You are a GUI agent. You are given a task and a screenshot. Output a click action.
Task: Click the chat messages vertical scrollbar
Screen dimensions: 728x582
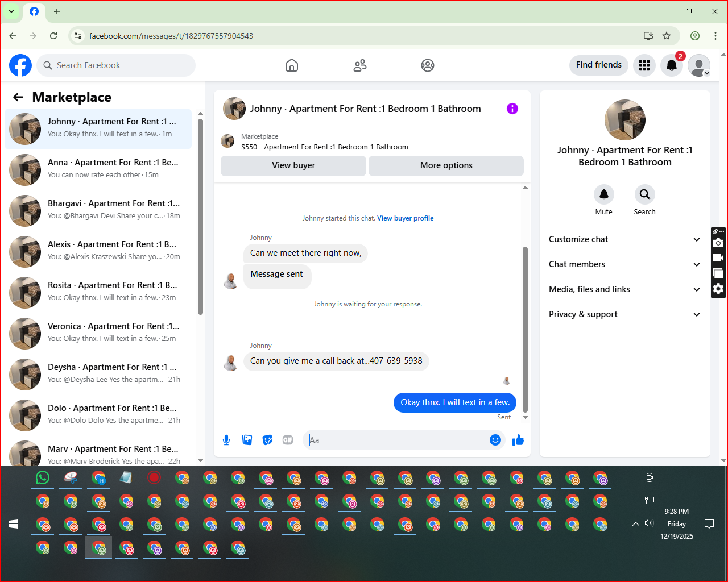(525, 330)
